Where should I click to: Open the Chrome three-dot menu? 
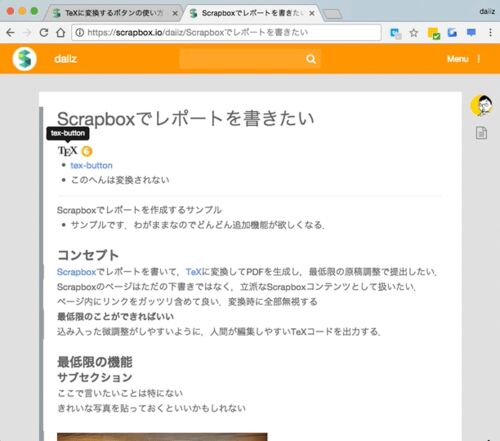tap(490, 32)
